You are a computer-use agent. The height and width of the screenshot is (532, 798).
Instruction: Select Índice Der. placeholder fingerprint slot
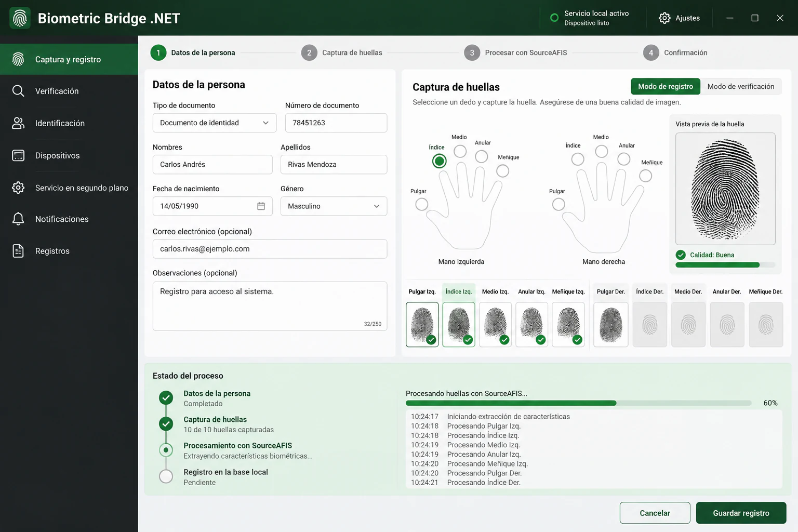(650, 325)
